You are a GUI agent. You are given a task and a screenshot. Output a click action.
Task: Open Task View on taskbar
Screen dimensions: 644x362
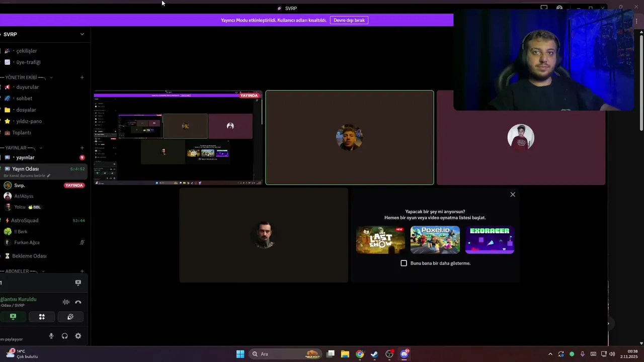tap(331, 354)
